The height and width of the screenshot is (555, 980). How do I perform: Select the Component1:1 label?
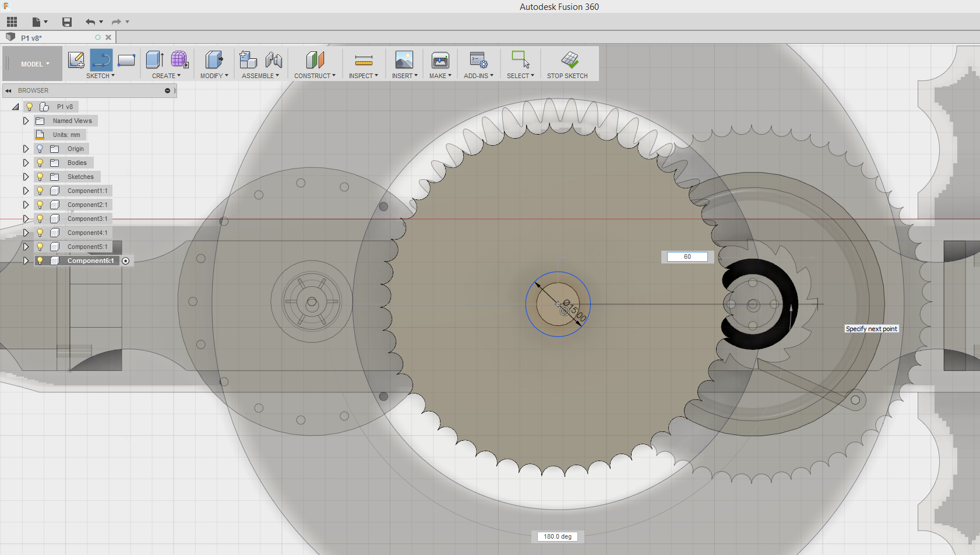click(87, 191)
